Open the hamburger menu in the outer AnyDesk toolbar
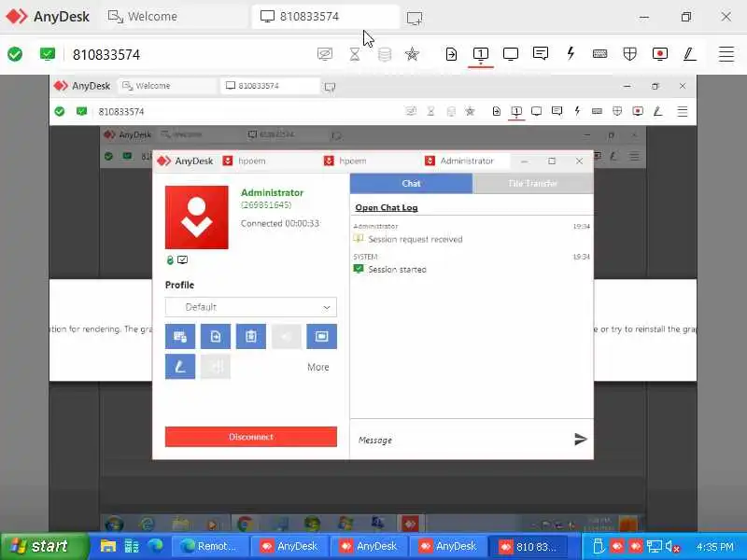 coord(726,54)
